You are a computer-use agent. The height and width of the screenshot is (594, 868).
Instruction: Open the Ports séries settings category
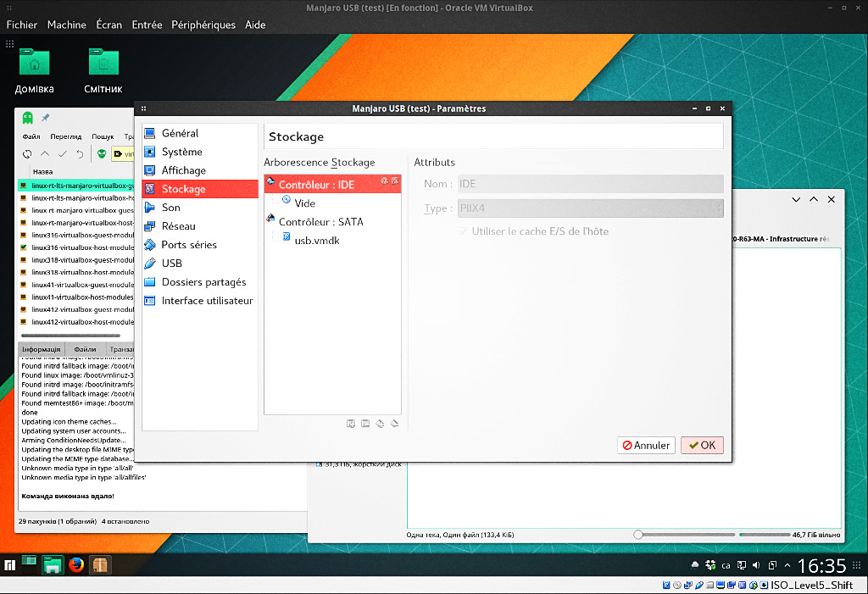pos(199,245)
